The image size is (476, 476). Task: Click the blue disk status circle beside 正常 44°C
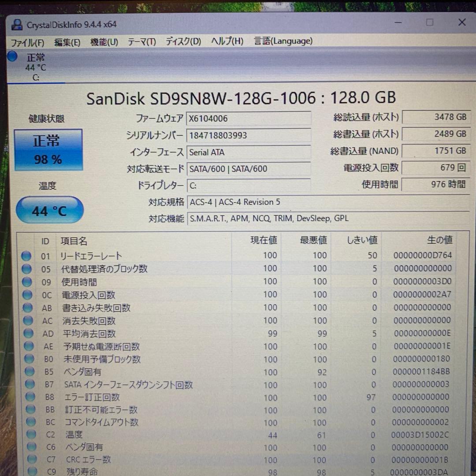tap(12, 56)
